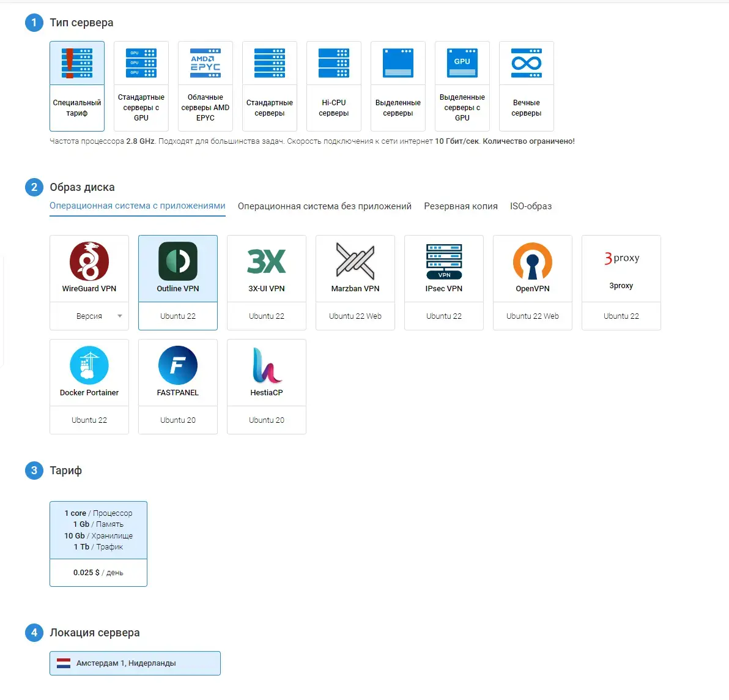Image resolution: width=729 pixels, height=700 pixels.
Task: Click the Hi-CPU серверы label
Action: [x=334, y=108]
